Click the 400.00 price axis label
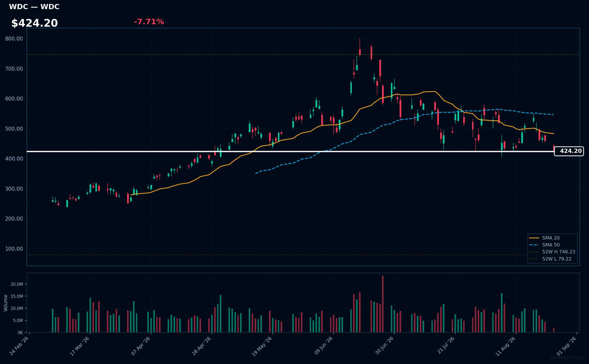Screen dimensions: 589x364 [14, 159]
